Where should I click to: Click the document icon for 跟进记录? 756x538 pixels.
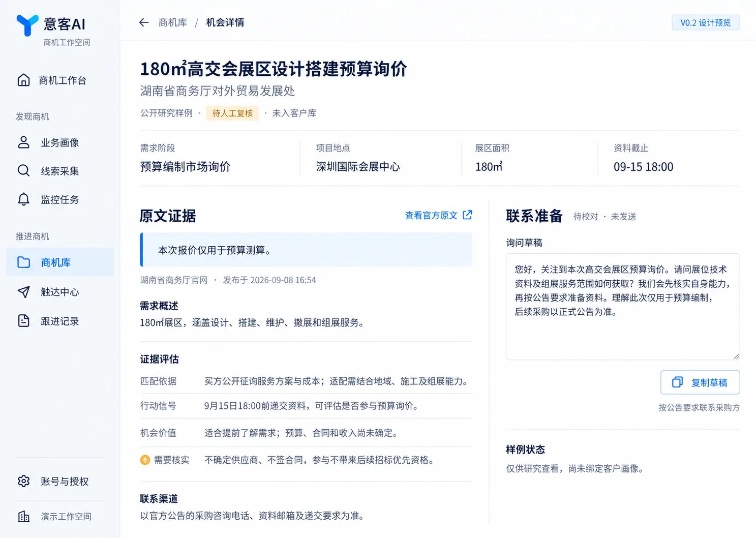click(x=23, y=320)
